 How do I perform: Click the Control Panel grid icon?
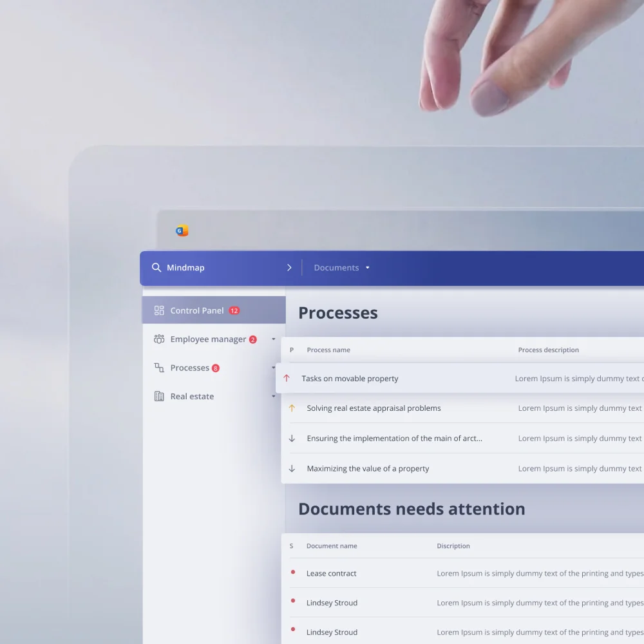click(159, 310)
